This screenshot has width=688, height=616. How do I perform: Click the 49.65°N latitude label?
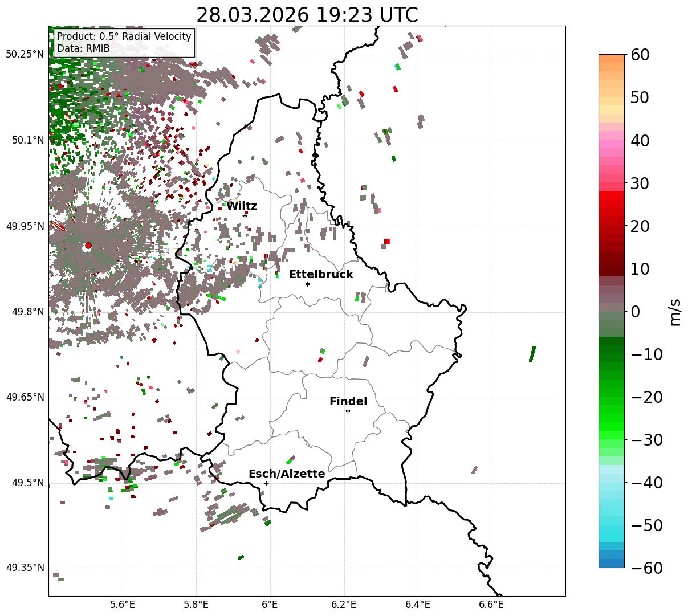(x=25, y=397)
